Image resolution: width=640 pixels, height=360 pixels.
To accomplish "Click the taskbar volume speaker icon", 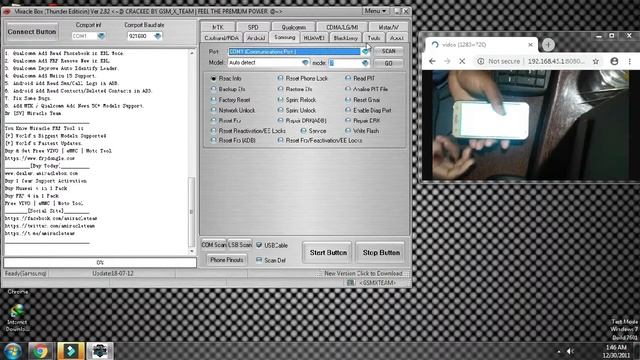I will pos(570,351).
